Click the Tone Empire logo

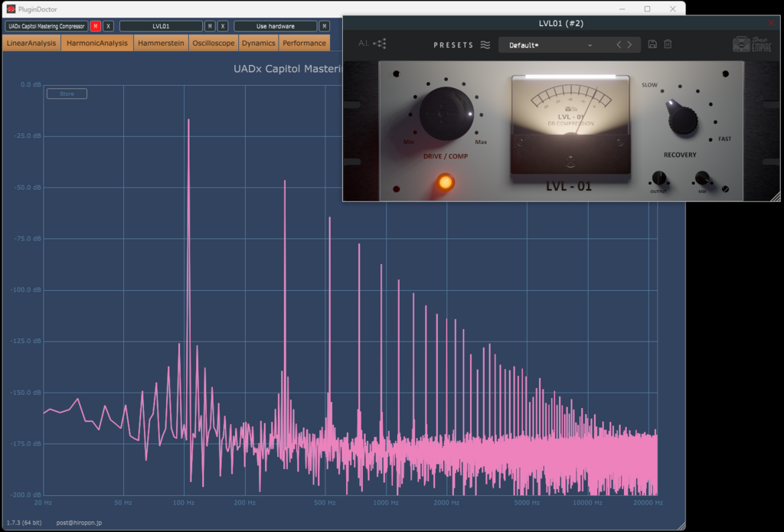[x=752, y=44]
